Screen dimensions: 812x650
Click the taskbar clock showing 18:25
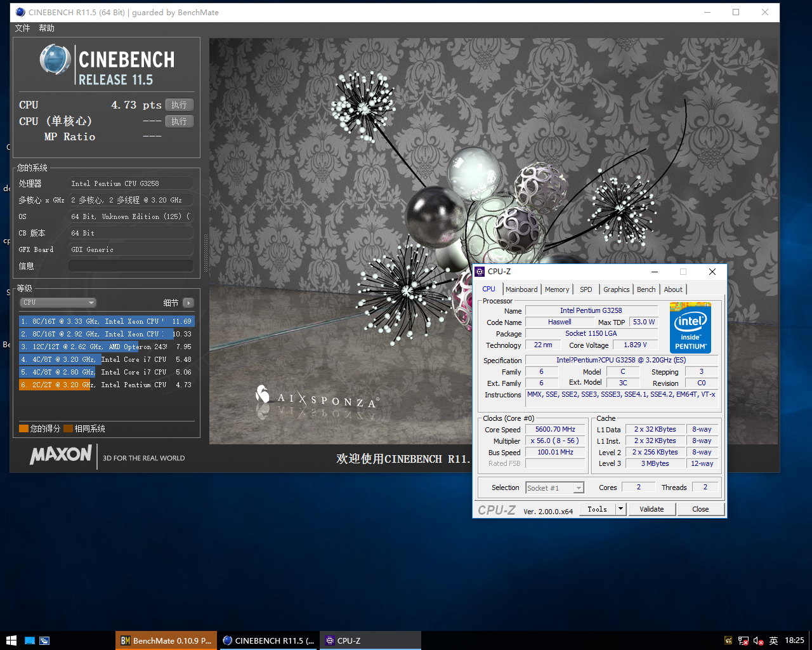(794, 640)
